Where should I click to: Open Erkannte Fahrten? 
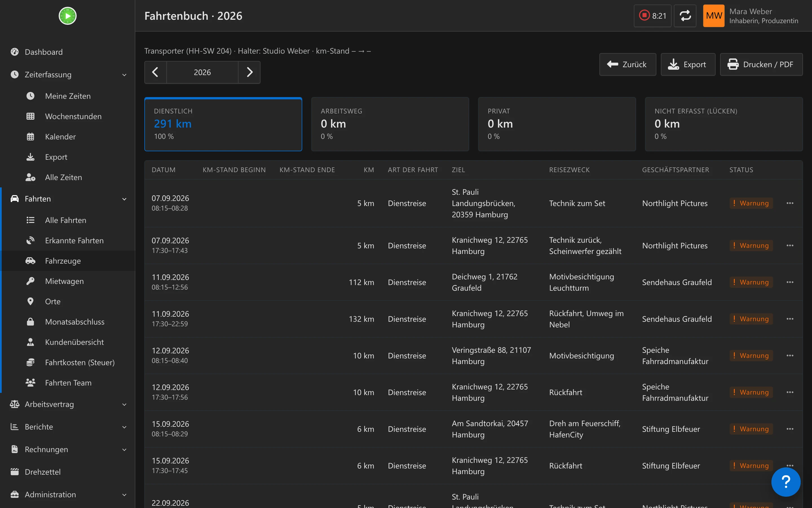[x=68, y=240]
